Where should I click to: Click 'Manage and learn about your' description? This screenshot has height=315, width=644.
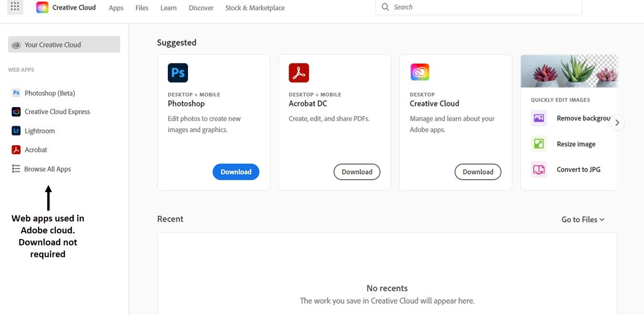tap(452, 118)
